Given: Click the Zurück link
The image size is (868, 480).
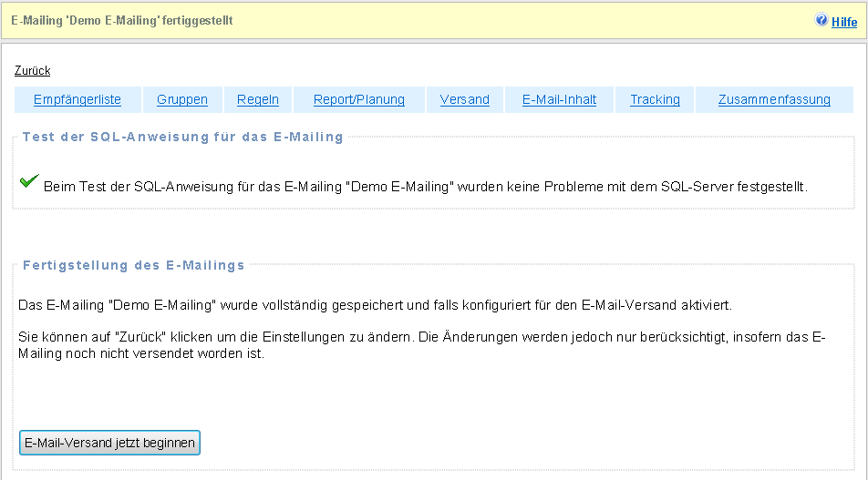Looking at the screenshot, I should click(33, 70).
